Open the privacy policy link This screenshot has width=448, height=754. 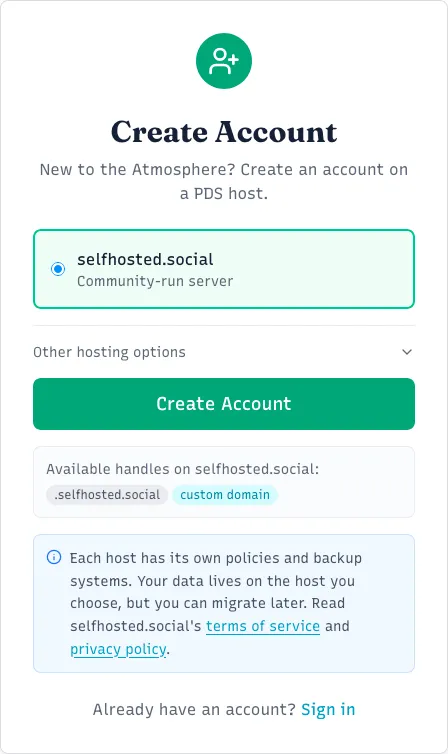[118, 649]
